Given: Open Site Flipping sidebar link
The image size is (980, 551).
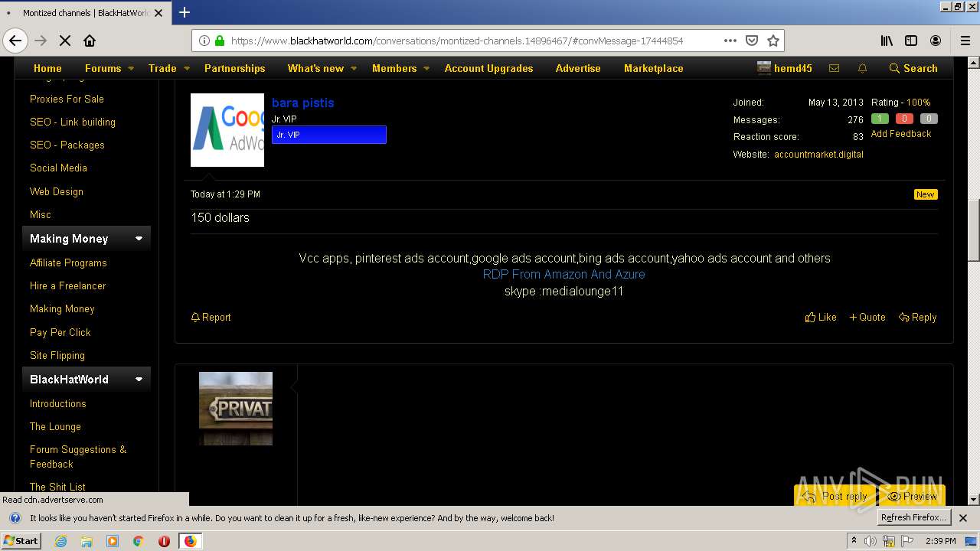Looking at the screenshot, I should coord(57,355).
